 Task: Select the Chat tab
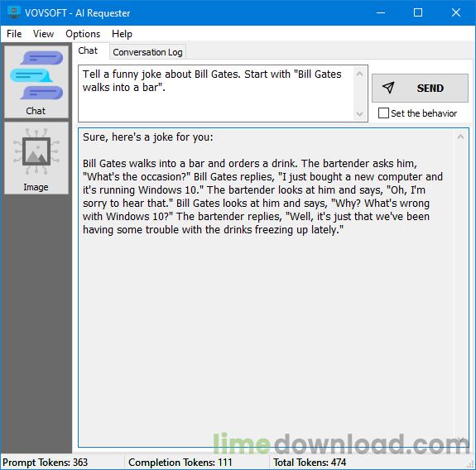point(88,50)
